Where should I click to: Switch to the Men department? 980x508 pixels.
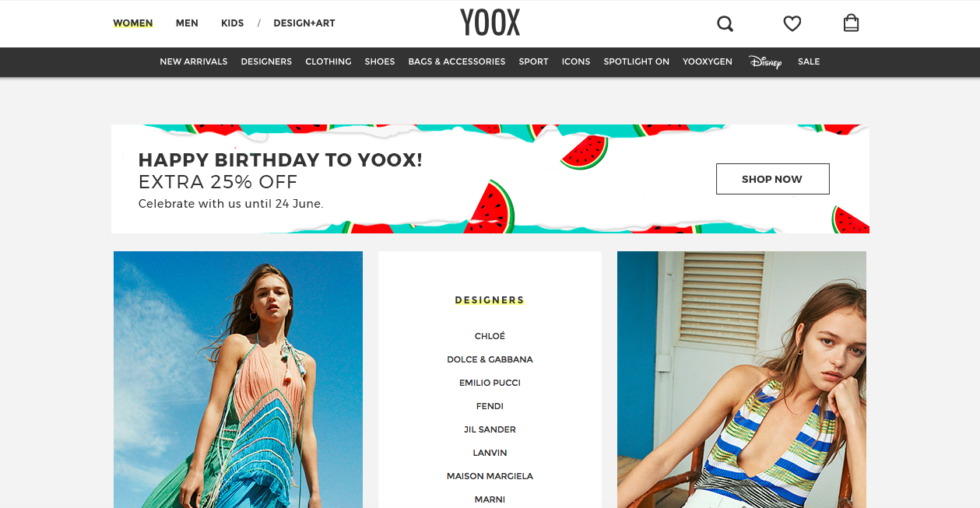(x=187, y=23)
